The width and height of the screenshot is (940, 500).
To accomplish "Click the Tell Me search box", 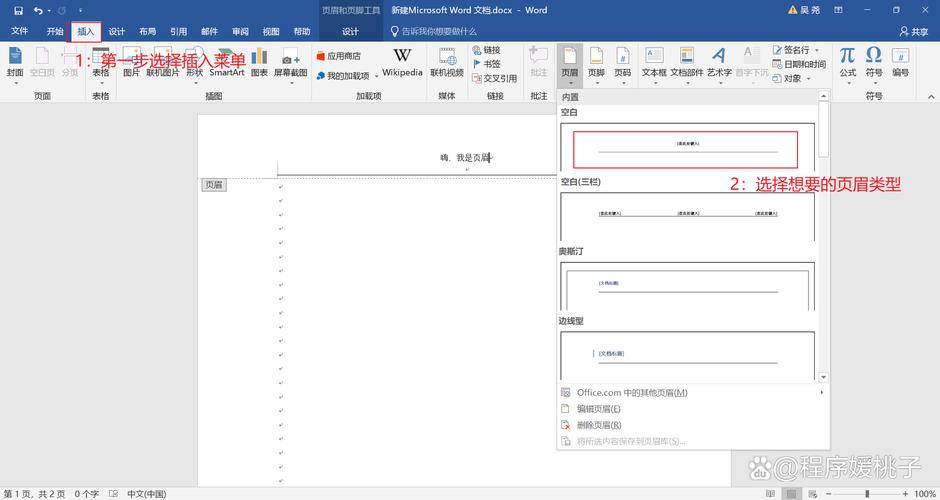I will click(433, 31).
